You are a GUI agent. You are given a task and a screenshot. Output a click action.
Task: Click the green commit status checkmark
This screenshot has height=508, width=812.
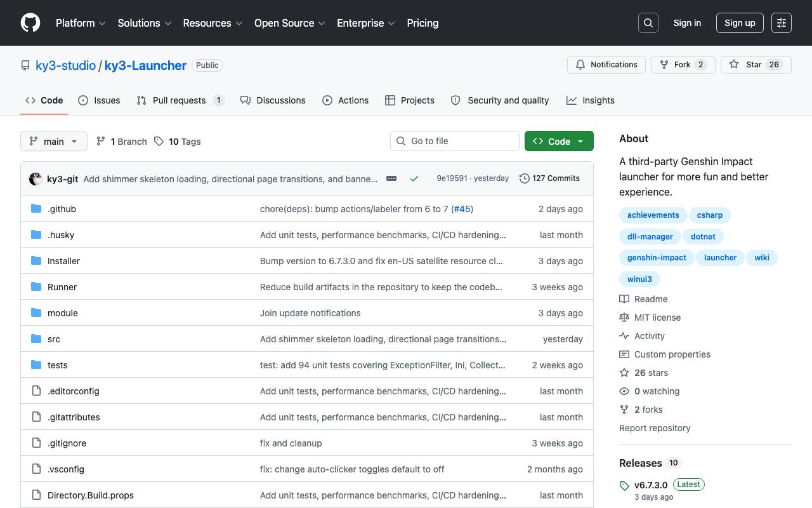[414, 178]
